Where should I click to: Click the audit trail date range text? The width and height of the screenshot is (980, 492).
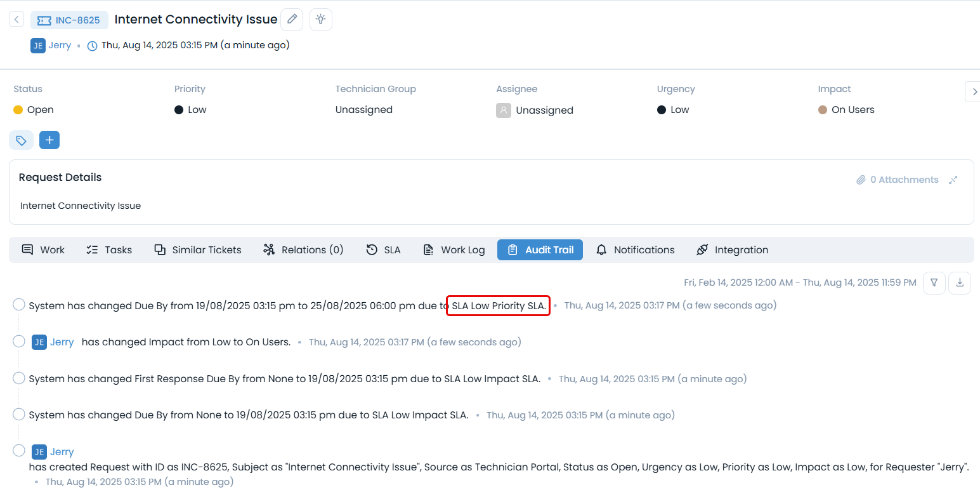[x=799, y=283]
